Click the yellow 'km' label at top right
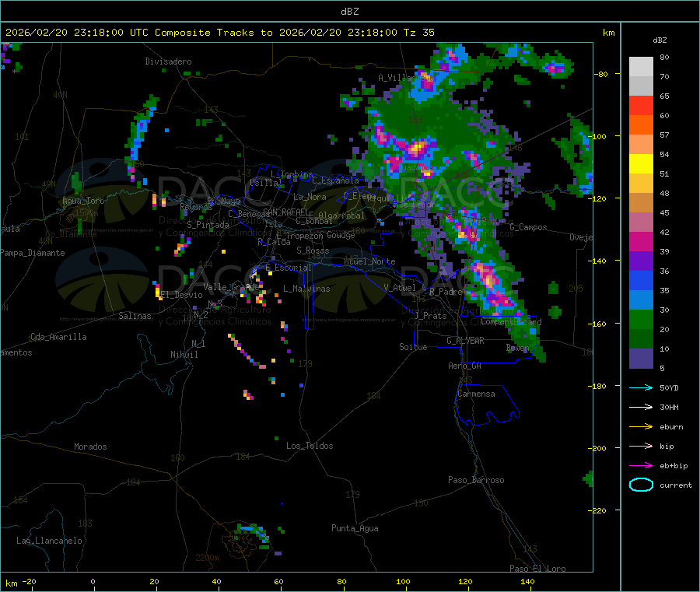Viewport: 700px width, 592px height. click(x=608, y=33)
